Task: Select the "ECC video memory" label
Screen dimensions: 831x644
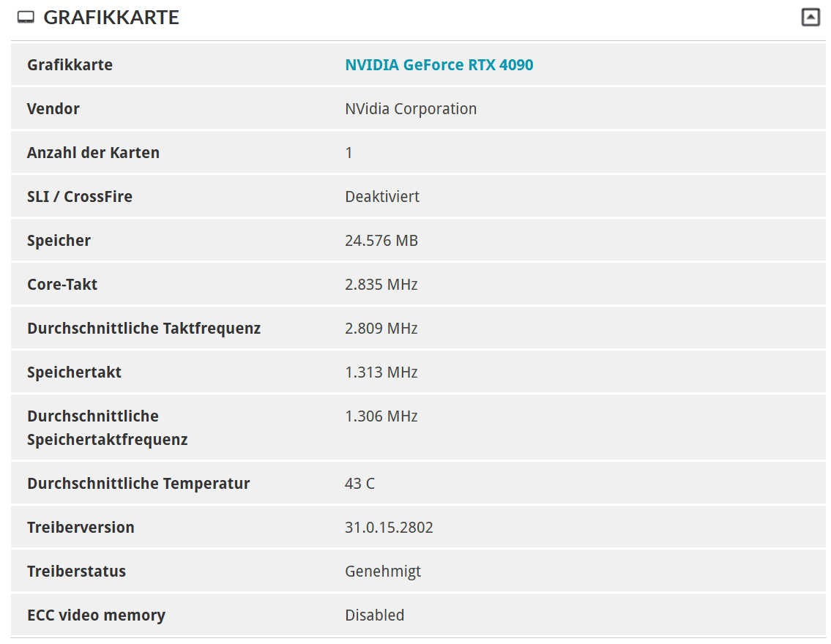Action: point(96,615)
